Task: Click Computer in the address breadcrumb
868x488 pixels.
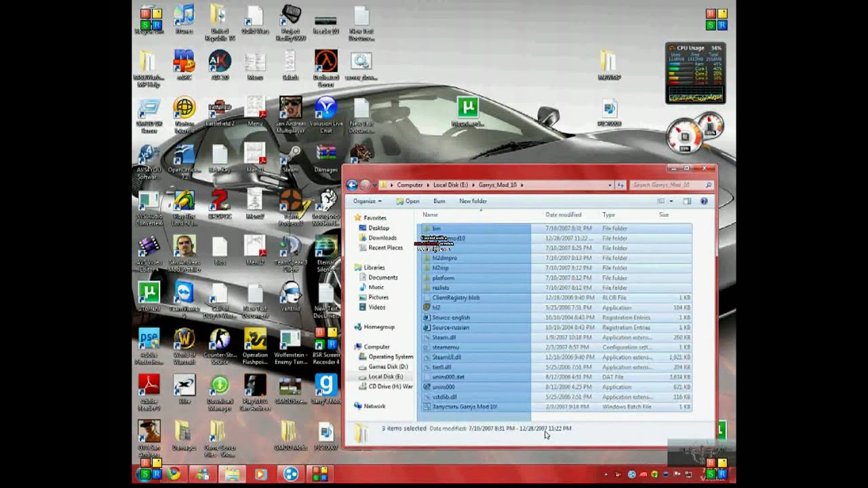Action: [x=410, y=185]
